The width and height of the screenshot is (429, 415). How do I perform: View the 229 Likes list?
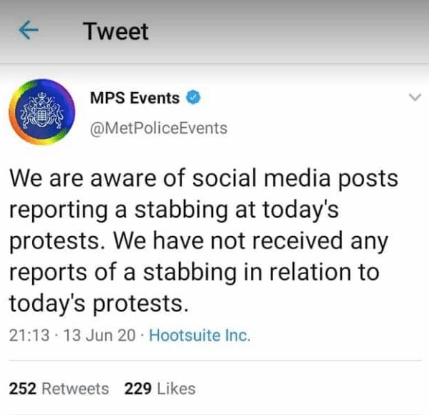160,389
